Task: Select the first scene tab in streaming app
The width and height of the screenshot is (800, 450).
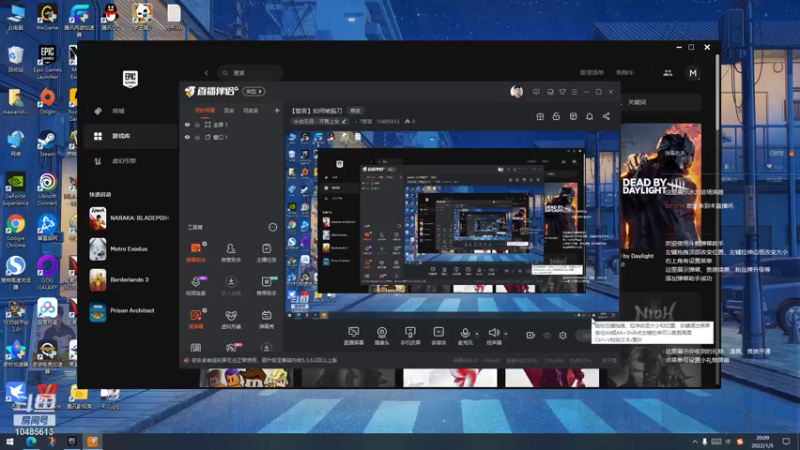Action: 205,111
